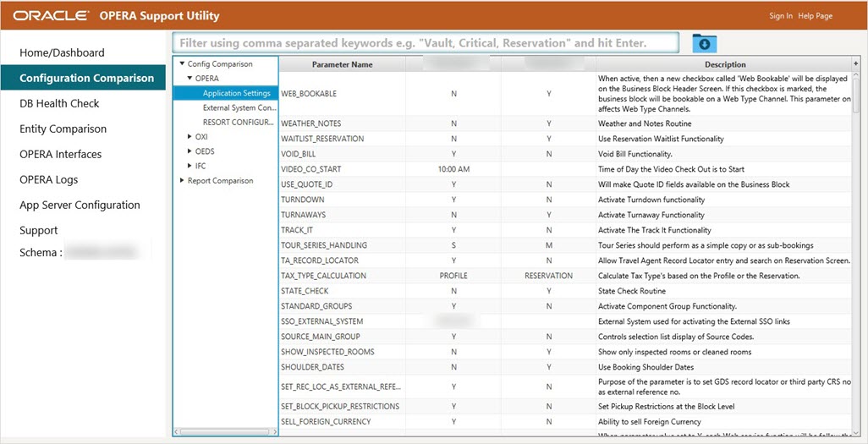Select the STANDARD_GROUPS parameter

tap(316, 306)
